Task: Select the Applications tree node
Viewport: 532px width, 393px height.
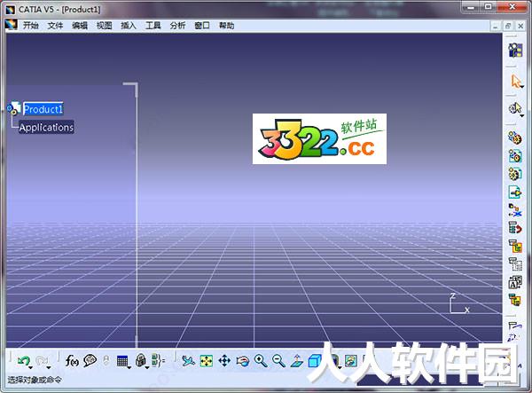Action: tap(46, 127)
